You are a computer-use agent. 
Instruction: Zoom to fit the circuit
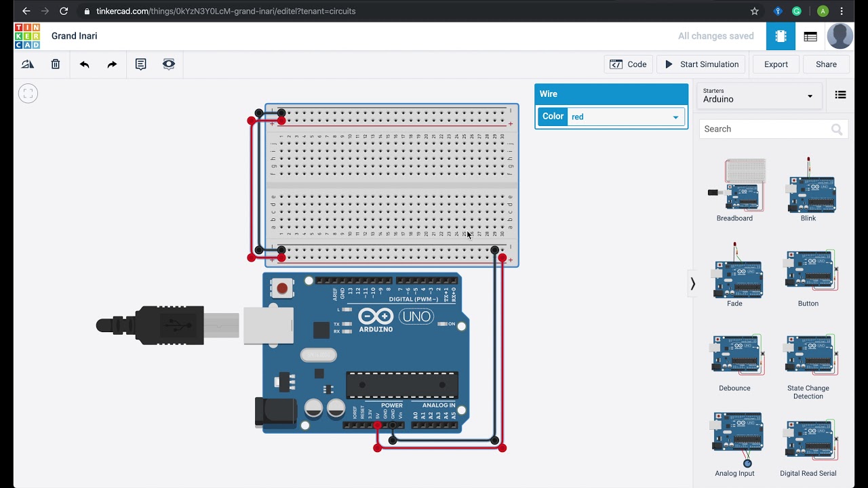click(x=28, y=94)
